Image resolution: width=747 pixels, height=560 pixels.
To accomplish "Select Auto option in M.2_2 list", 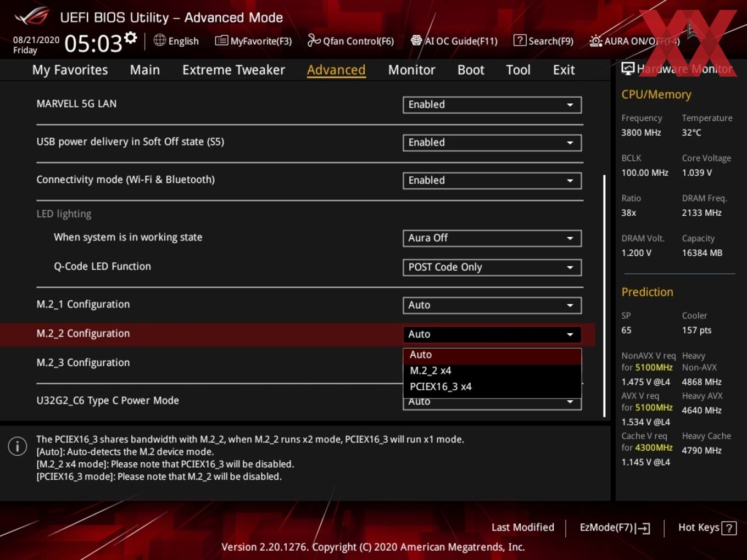I will tap(492, 355).
